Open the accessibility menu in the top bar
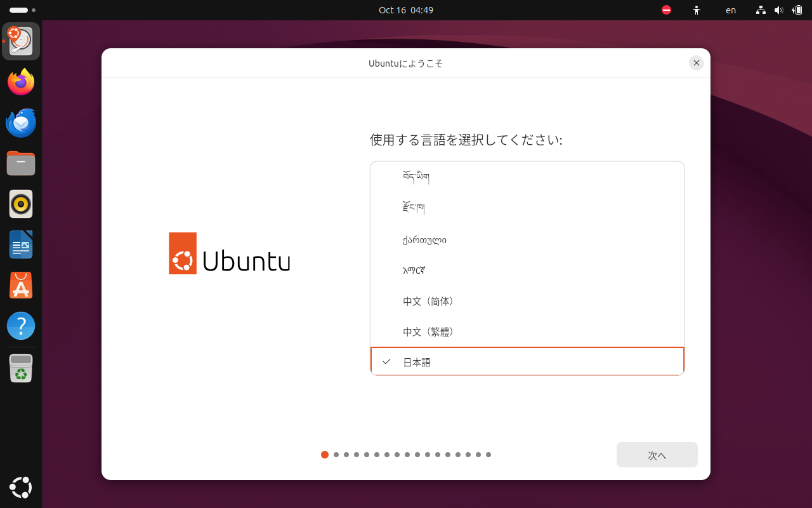This screenshot has width=812, height=508. 697,10
